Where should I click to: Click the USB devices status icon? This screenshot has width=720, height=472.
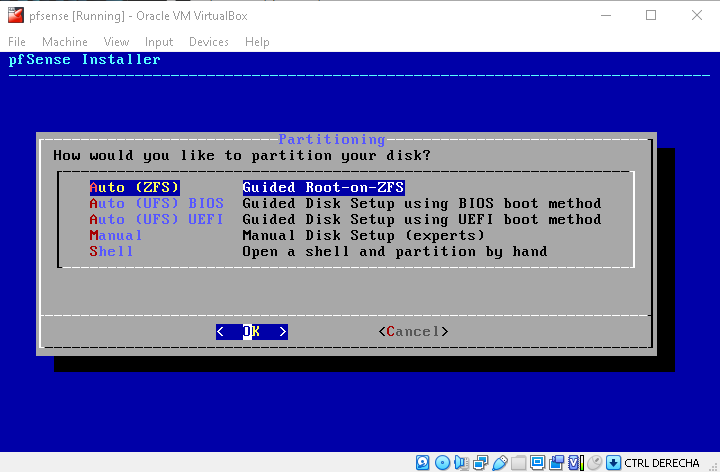499,462
